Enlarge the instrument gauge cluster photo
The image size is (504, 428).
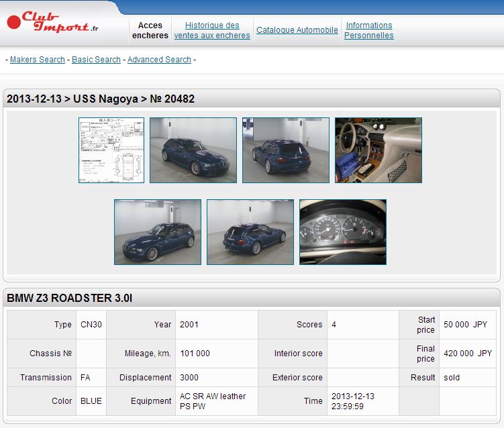click(x=343, y=232)
